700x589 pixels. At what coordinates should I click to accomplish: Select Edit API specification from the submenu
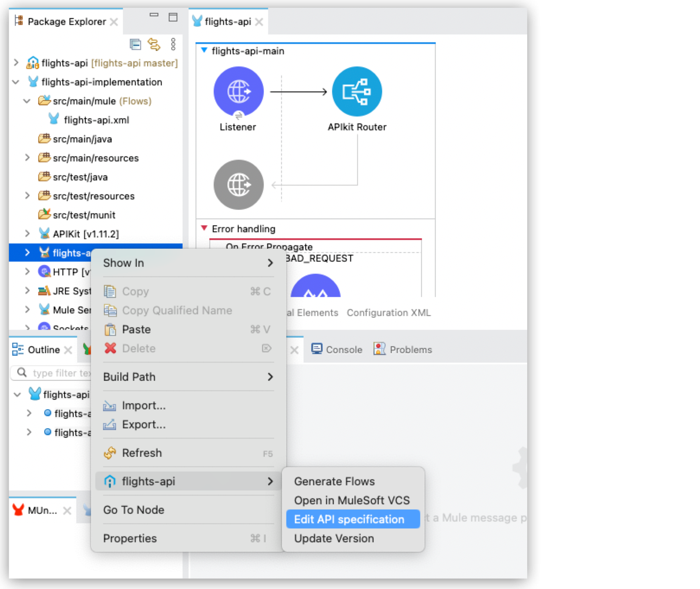click(x=348, y=519)
